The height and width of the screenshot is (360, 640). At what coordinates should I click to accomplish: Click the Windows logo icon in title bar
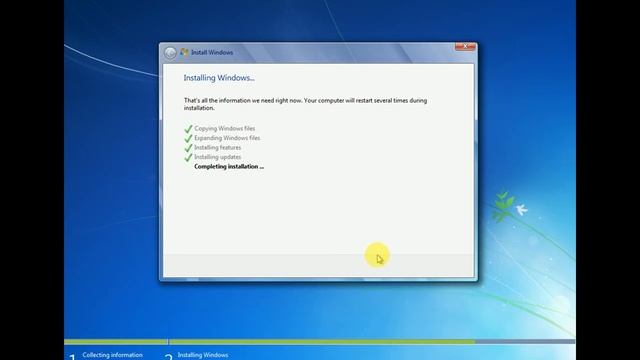tap(184, 52)
